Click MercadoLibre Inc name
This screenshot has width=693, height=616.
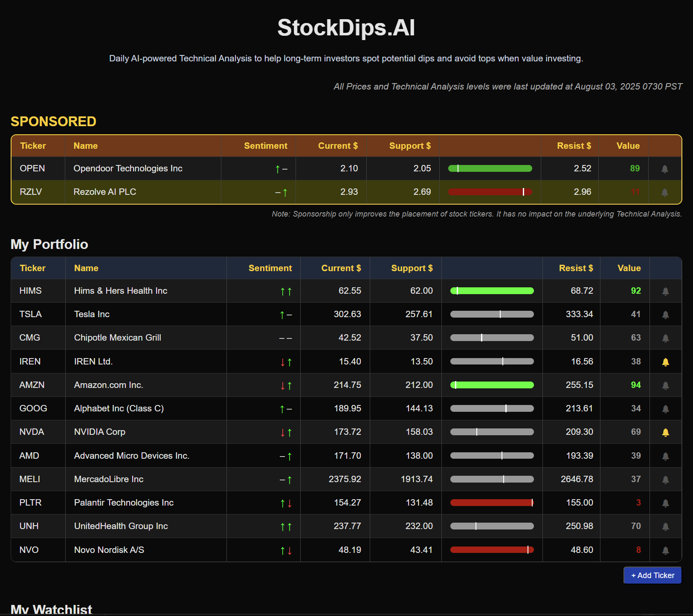[x=109, y=479]
